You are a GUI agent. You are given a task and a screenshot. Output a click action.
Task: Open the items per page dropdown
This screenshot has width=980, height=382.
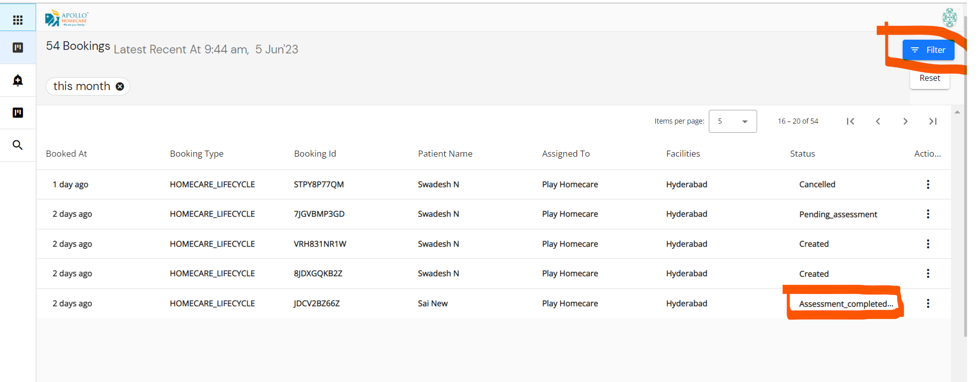[x=732, y=121]
